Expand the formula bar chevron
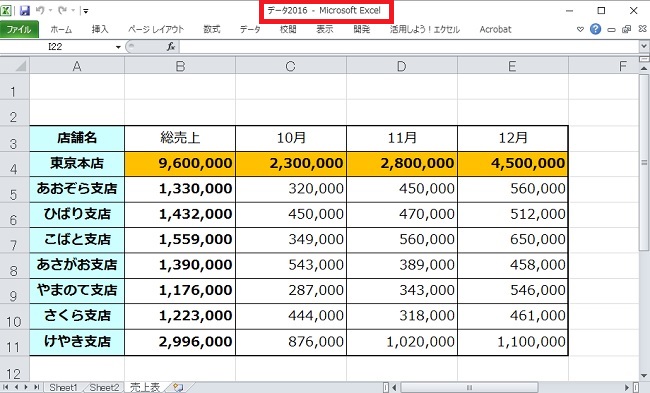The height and width of the screenshot is (393, 650). point(644,46)
